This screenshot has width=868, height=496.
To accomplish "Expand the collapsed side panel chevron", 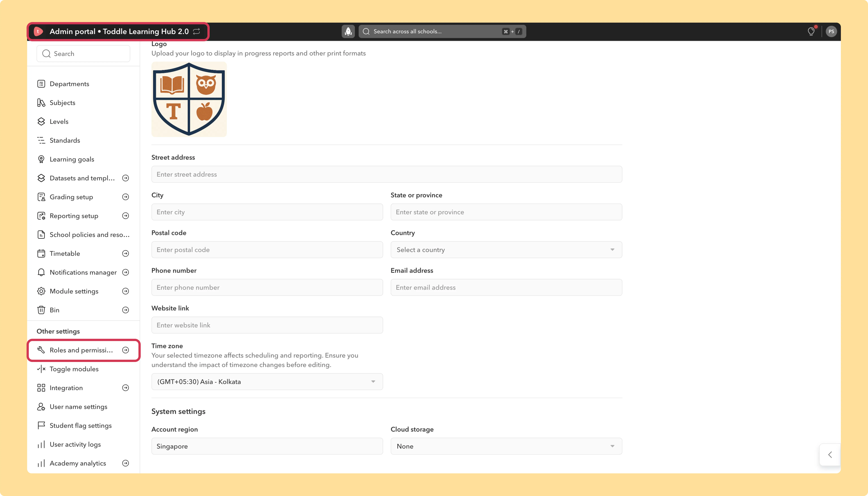I will [x=830, y=454].
